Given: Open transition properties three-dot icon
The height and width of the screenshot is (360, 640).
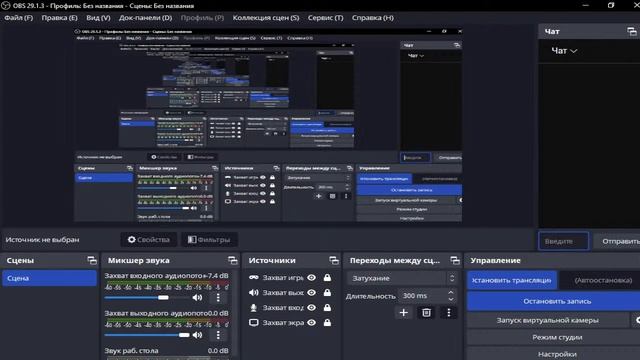Looking at the screenshot, I should (x=449, y=313).
